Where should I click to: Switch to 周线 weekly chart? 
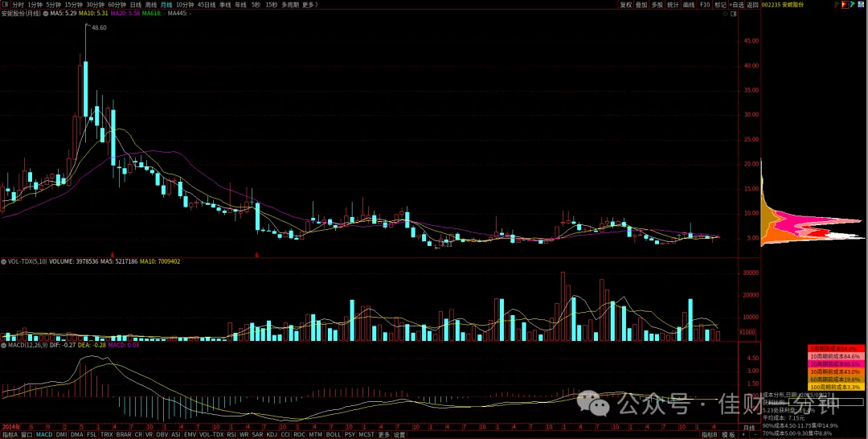[x=151, y=5]
